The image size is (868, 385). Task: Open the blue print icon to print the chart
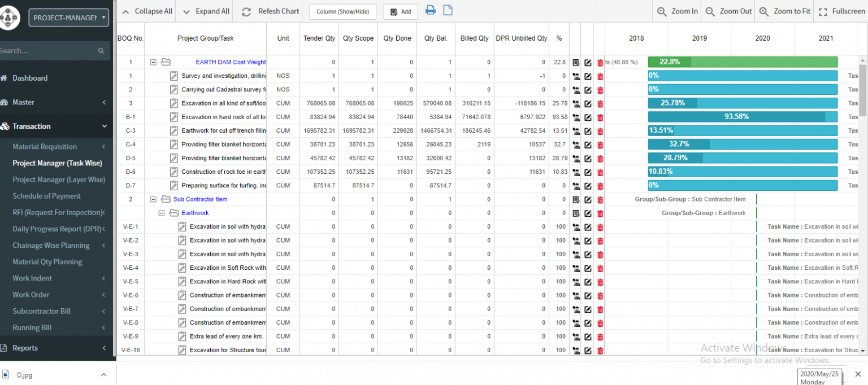pos(431,11)
